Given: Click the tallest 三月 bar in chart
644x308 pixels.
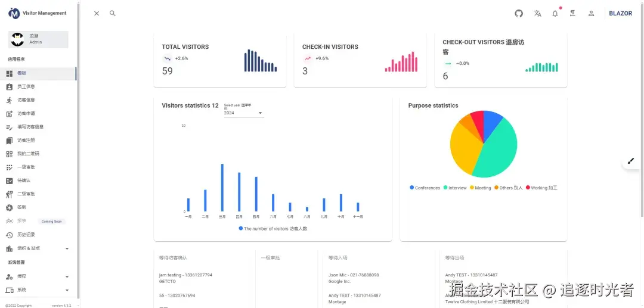Looking at the screenshot, I should (222, 188).
